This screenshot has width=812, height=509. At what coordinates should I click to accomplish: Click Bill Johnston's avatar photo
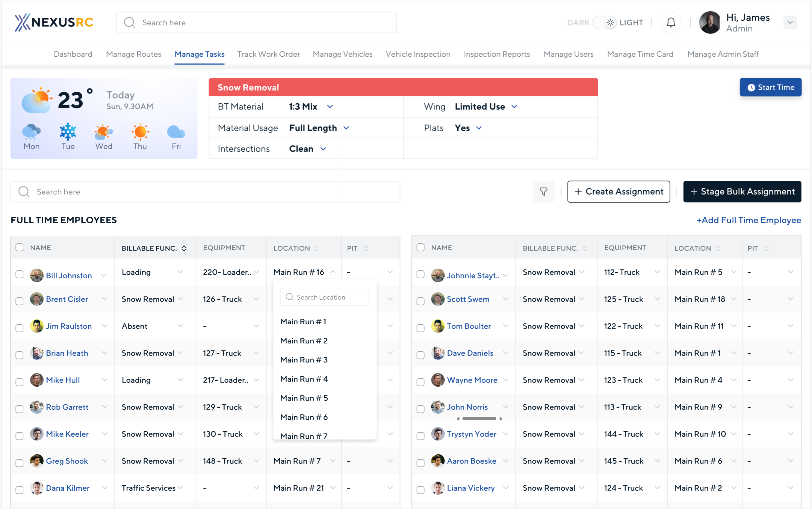click(37, 275)
